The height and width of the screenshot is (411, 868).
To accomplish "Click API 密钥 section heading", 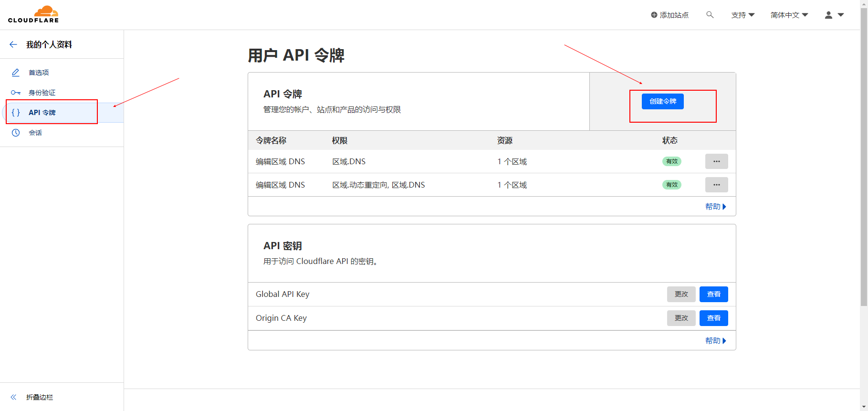I will click(x=282, y=246).
